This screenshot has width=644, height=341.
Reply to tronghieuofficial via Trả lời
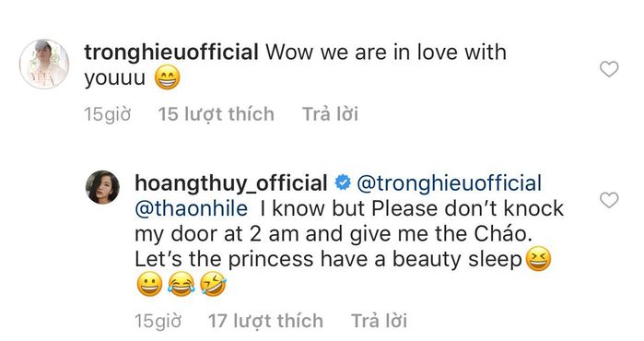330,114
